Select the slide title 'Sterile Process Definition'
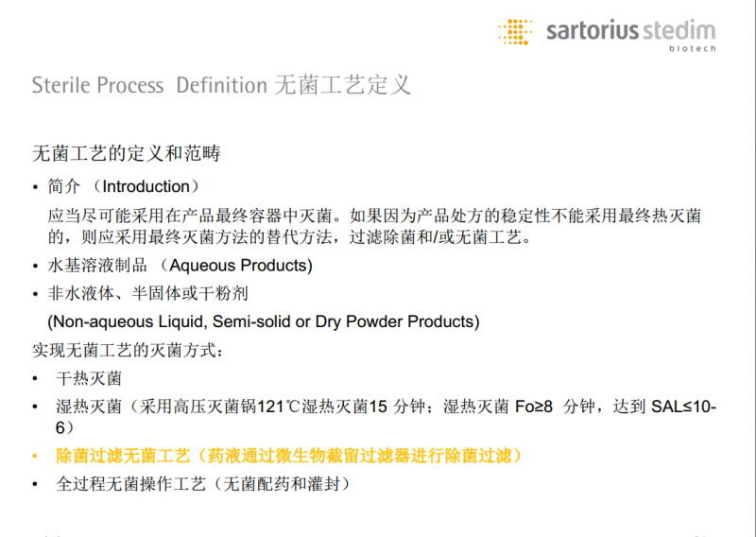The image size is (756, 537). [x=149, y=85]
